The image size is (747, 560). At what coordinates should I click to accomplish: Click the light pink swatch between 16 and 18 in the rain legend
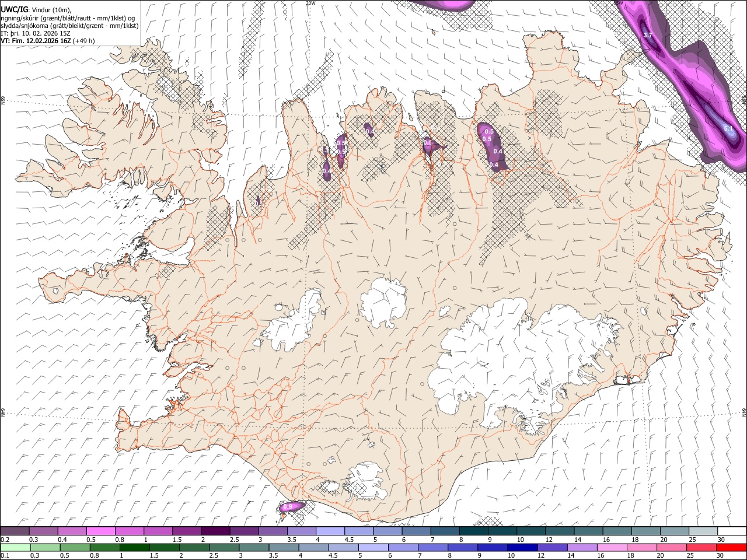tap(613, 547)
